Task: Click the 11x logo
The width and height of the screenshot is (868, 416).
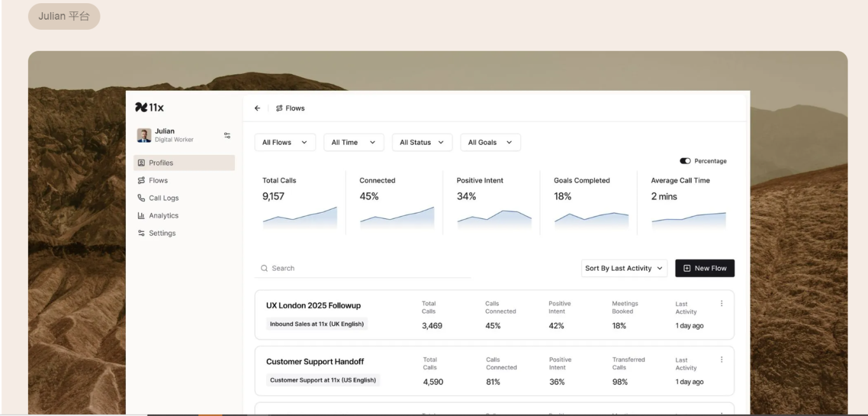Action: [149, 107]
